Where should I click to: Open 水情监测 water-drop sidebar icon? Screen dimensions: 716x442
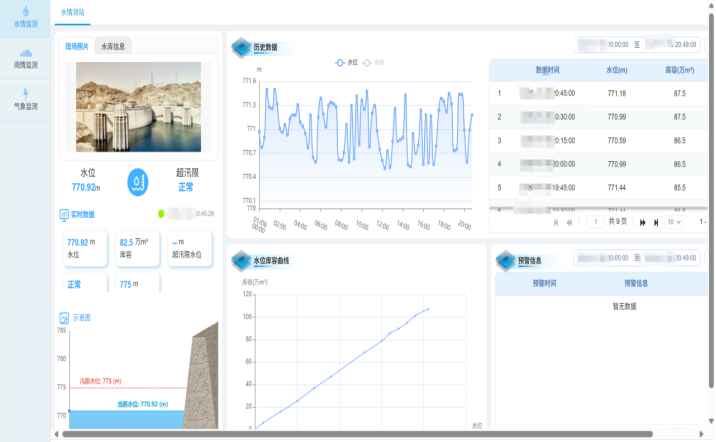pyautogui.click(x=25, y=12)
